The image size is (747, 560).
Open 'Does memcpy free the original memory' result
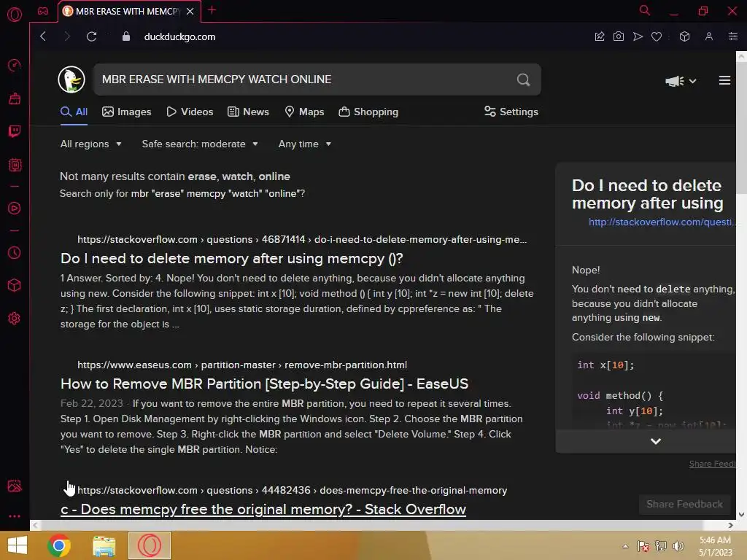click(x=263, y=509)
